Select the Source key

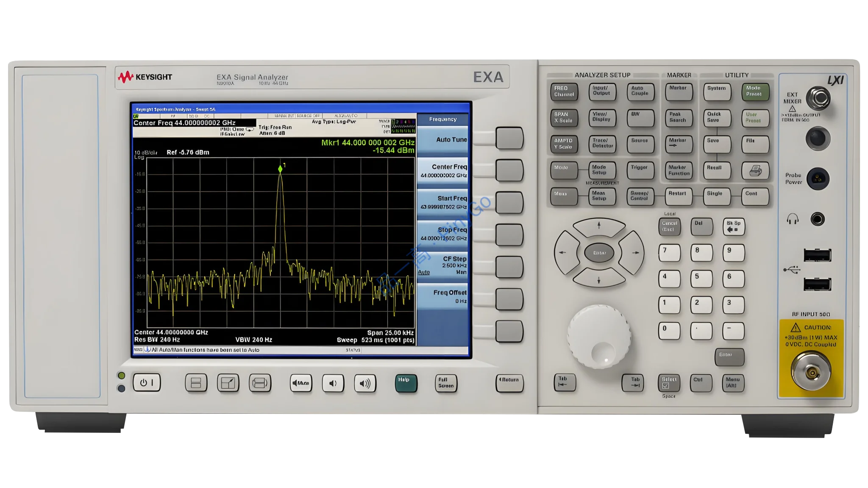tap(640, 144)
